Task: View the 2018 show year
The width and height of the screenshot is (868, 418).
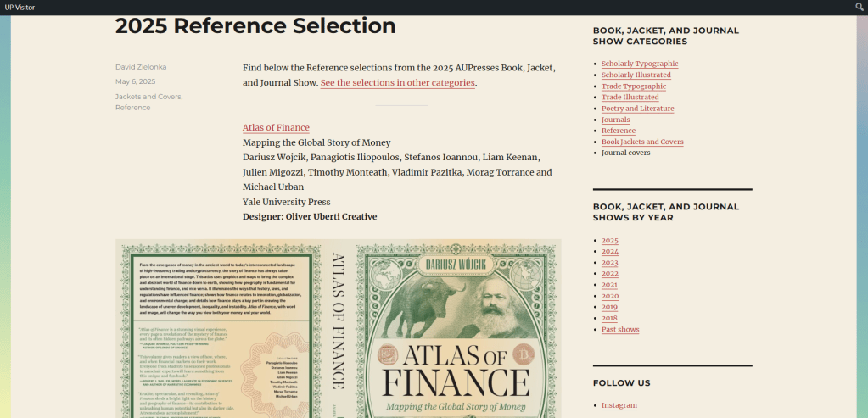Action: [609, 318]
